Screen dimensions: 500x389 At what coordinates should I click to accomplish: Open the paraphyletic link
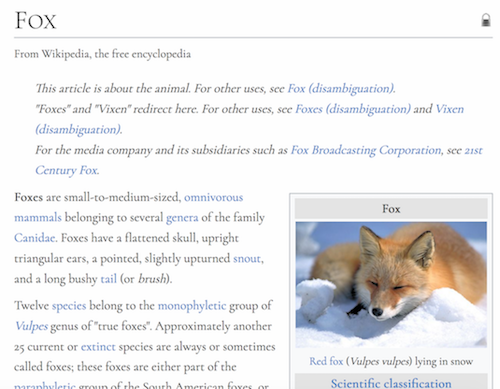(x=45, y=386)
